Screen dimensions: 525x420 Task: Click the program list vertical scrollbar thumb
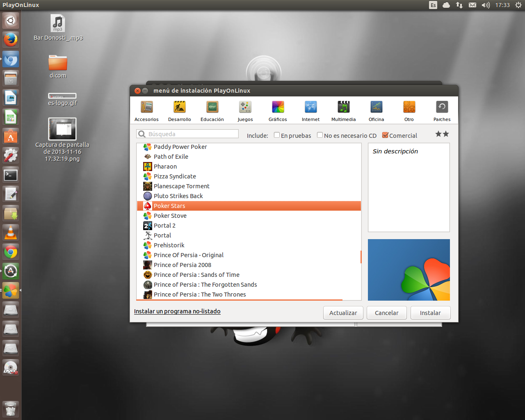coord(361,257)
